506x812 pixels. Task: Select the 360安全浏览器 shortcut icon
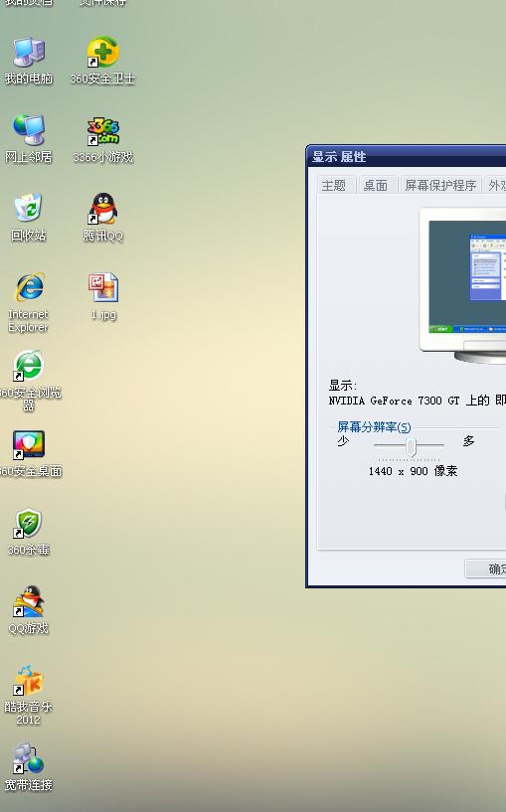[29, 366]
